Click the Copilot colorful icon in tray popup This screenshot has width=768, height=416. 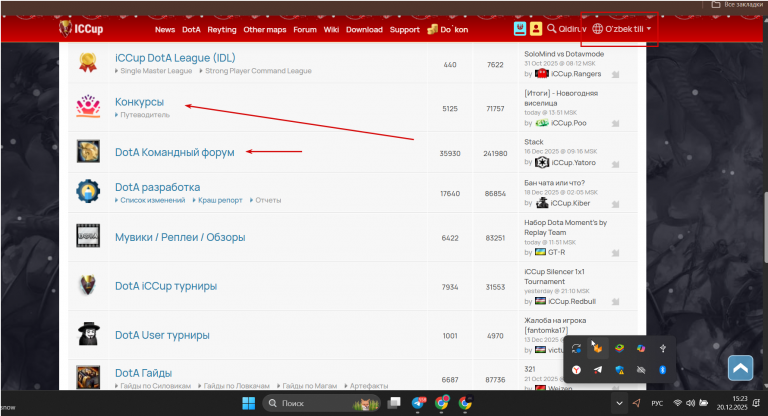[641, 348]
